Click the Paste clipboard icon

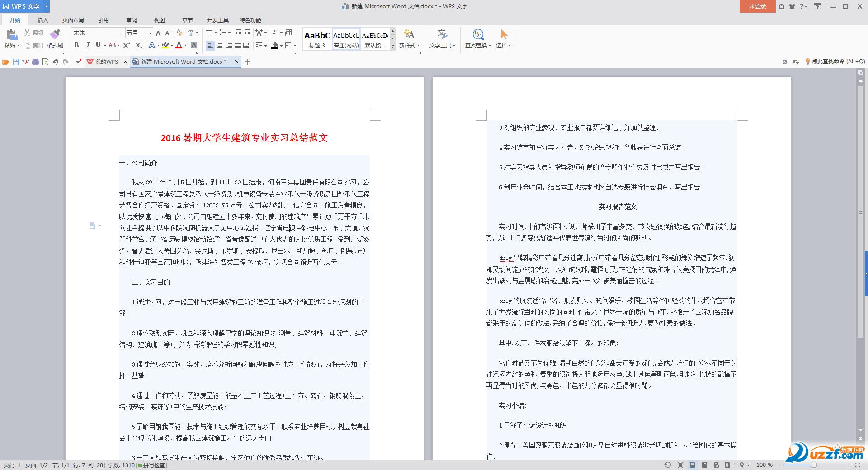(x=11, y=35)
